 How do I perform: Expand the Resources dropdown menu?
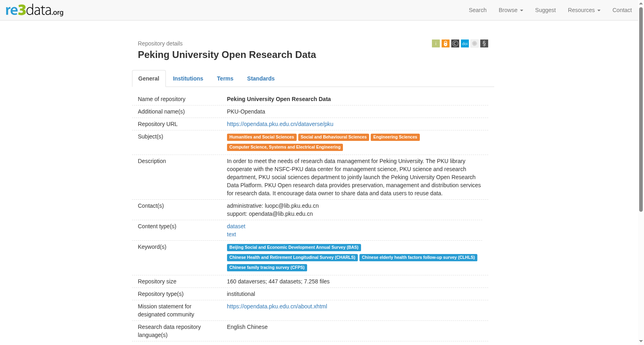click(x=584, y=10)
